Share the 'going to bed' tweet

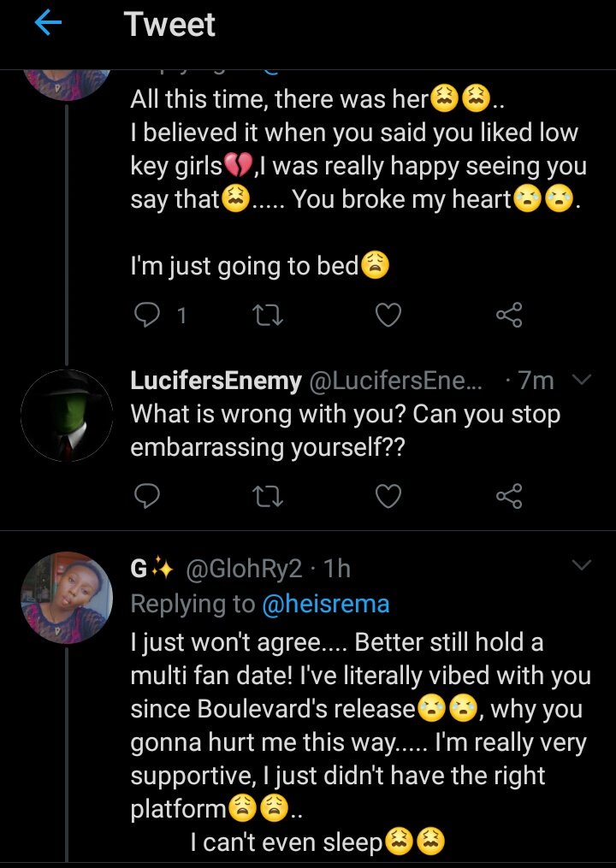pyautogui.click(x=509, y=316)
